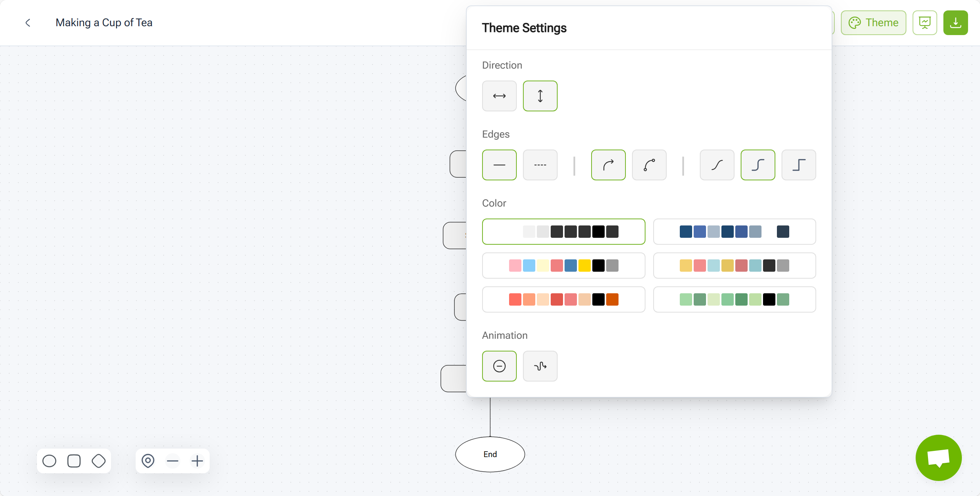Click the center/locate view icon

coord(148,461)
